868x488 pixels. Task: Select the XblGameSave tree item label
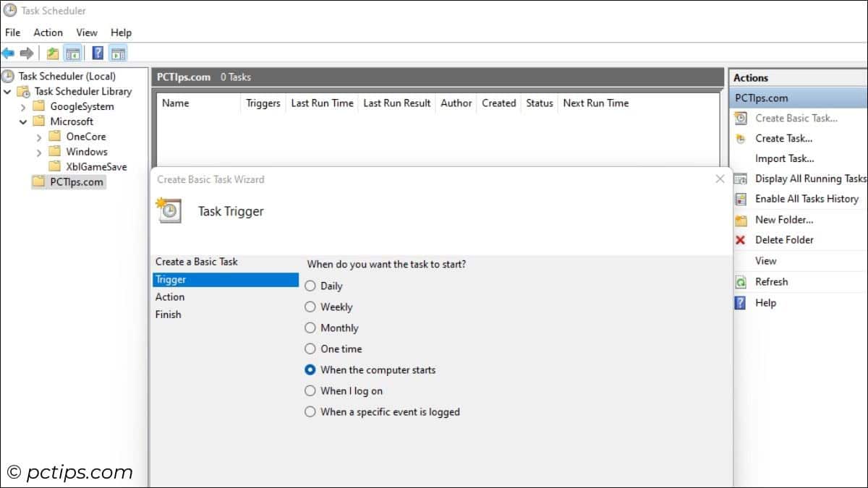pos(96,166)
